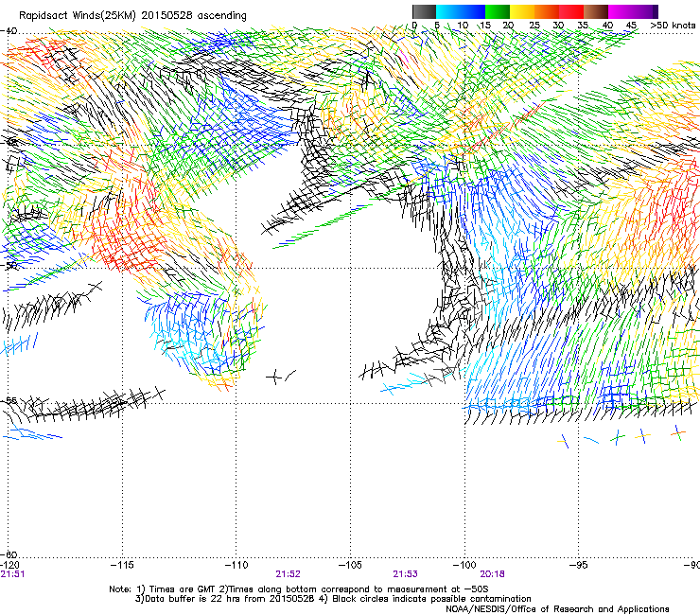Viewport: 700px width, 615px height.
Task: Click the purple '20:18' pass time
Action: 493,574
